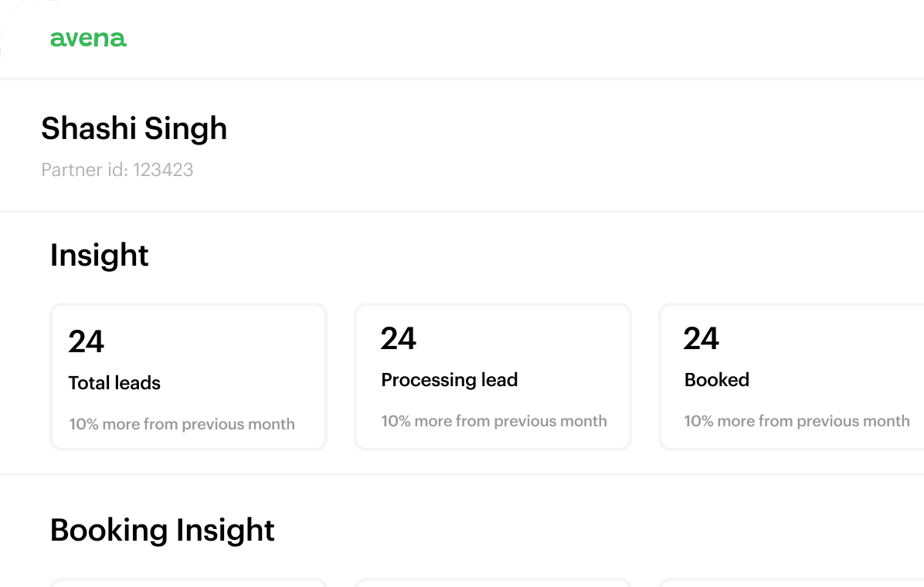Select the third card under Booking Insight
Image resolution: width=924 pixels, height=587 pixels.
click(x=792, y=582)
